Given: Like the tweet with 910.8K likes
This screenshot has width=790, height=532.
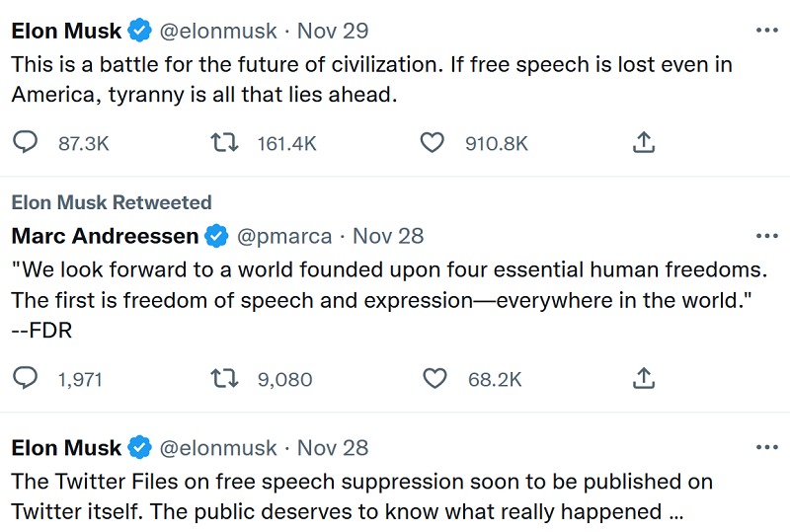Looking at the screenshot, I should pos(433,143).
